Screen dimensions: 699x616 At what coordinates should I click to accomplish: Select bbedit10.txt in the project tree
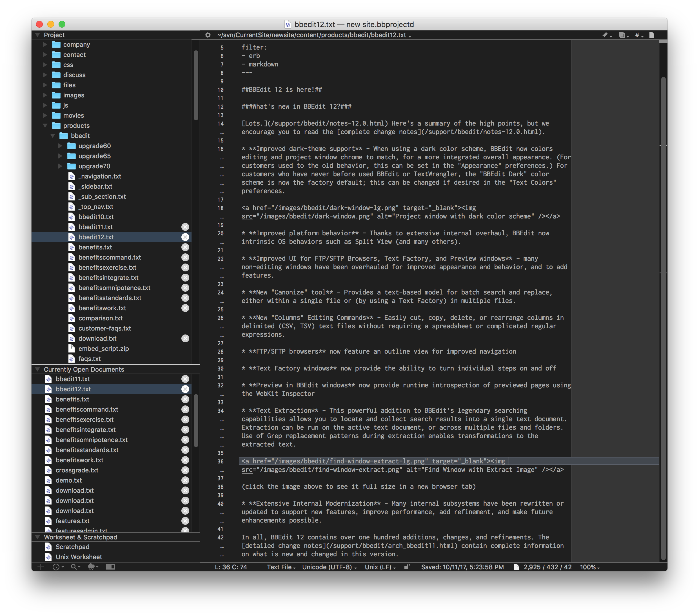tap(96, 217)
